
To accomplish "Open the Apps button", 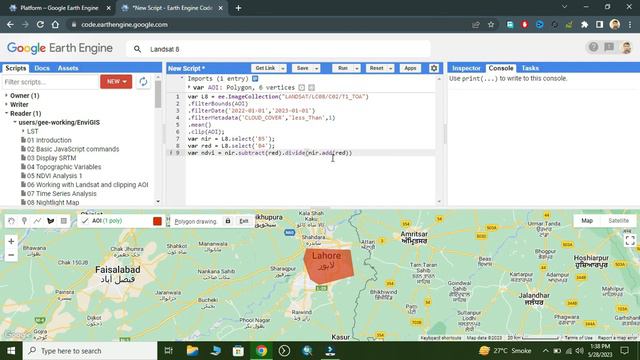I will [410, 68].
